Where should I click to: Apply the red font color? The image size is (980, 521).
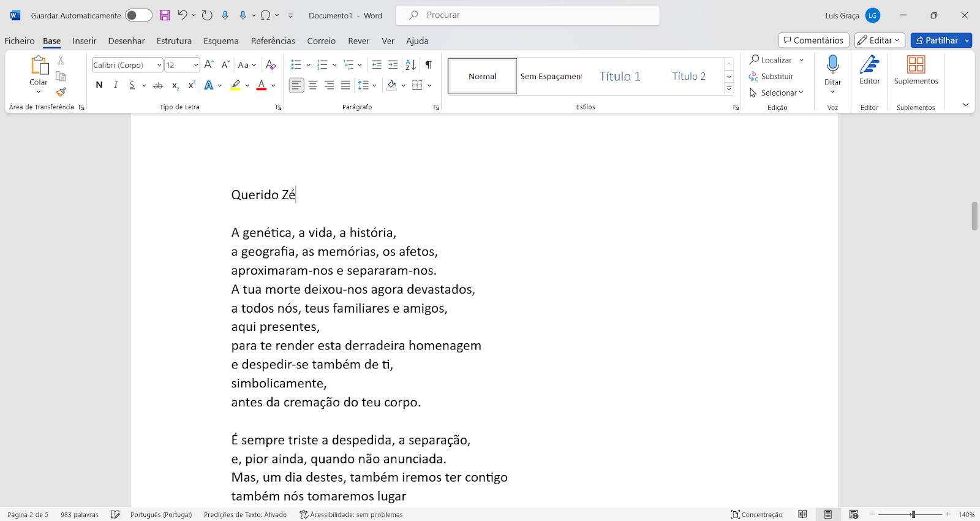click(262, 85)
